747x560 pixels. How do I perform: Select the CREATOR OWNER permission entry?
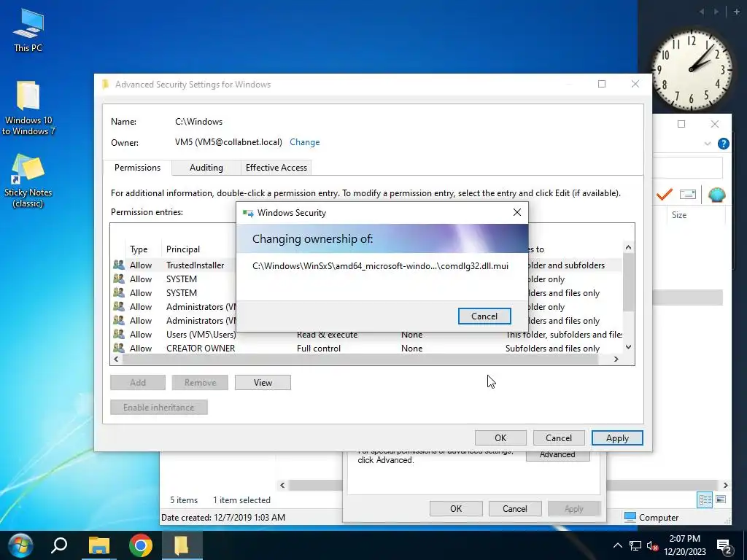pyautogui.click(x=367, y=348)
